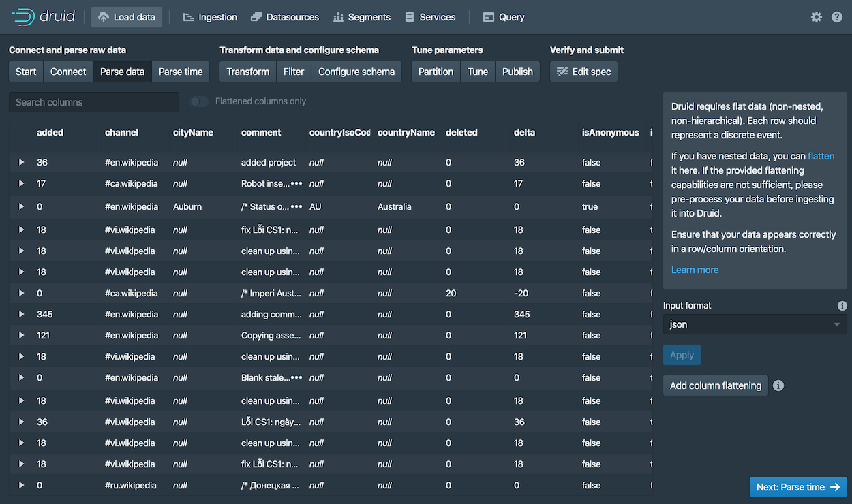Open the settings gear menu

click(816, 17)
